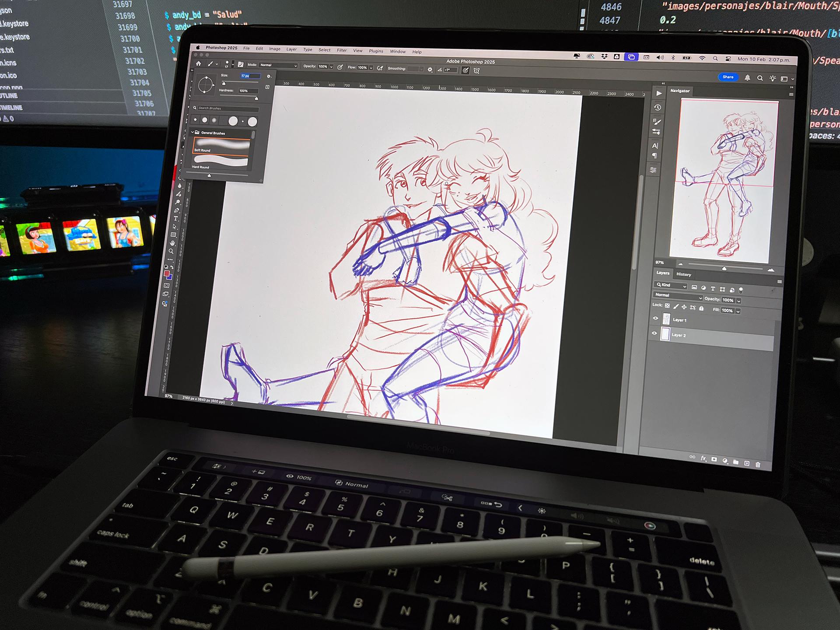Click the brush Hardness slider handle
The width and height of the screenshot is (840, 630).
256,98
